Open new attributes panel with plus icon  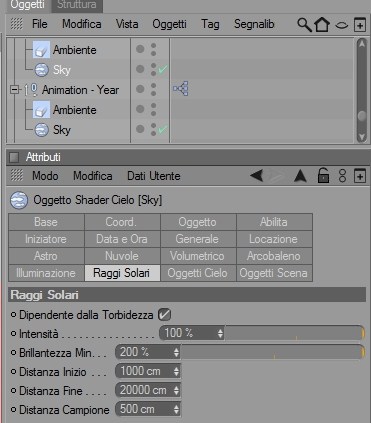pos(360,176)
